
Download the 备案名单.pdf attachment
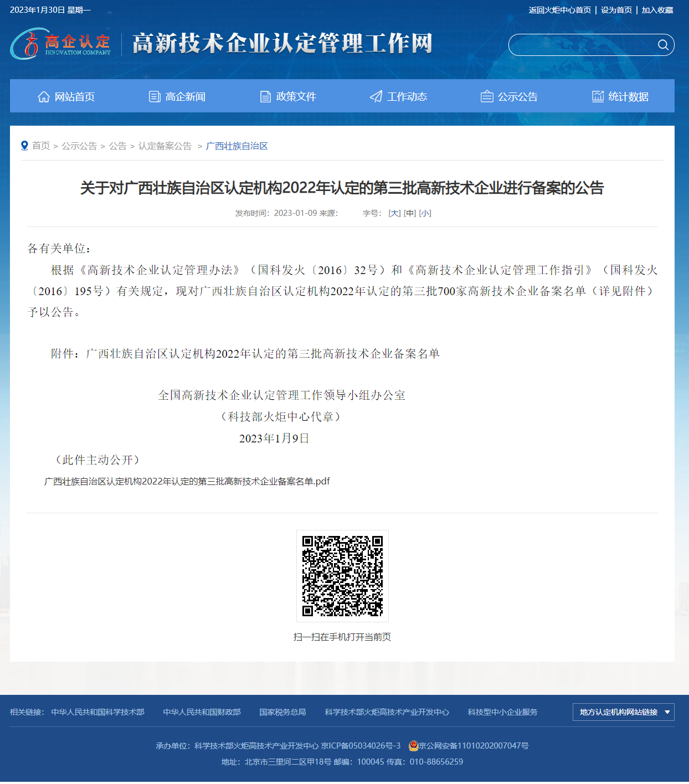[x=187, y=482]
